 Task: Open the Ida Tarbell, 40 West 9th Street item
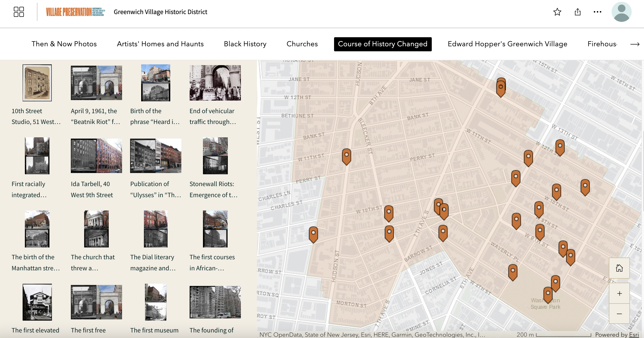pyautogui.click(x=96, y=156)
